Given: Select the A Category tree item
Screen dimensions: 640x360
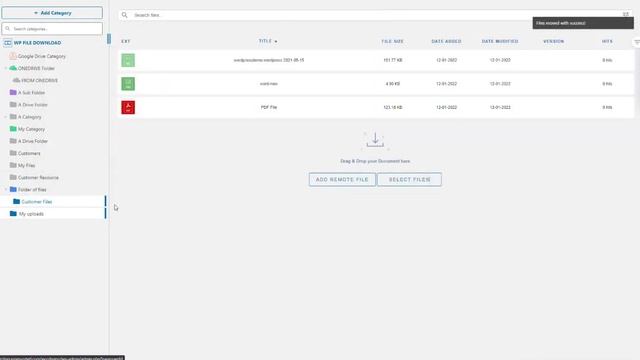Looking at the screenshot, I should coord(29,117).
